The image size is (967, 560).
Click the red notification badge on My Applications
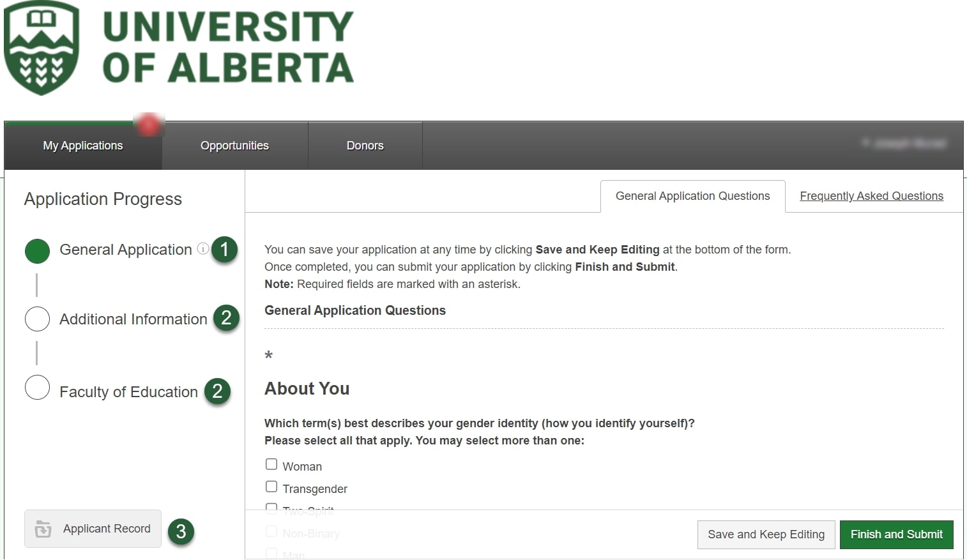pos(149,125)
